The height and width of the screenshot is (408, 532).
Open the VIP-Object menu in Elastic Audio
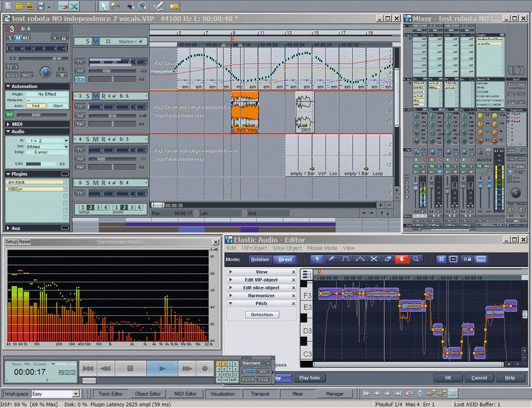tap(254, 248)
